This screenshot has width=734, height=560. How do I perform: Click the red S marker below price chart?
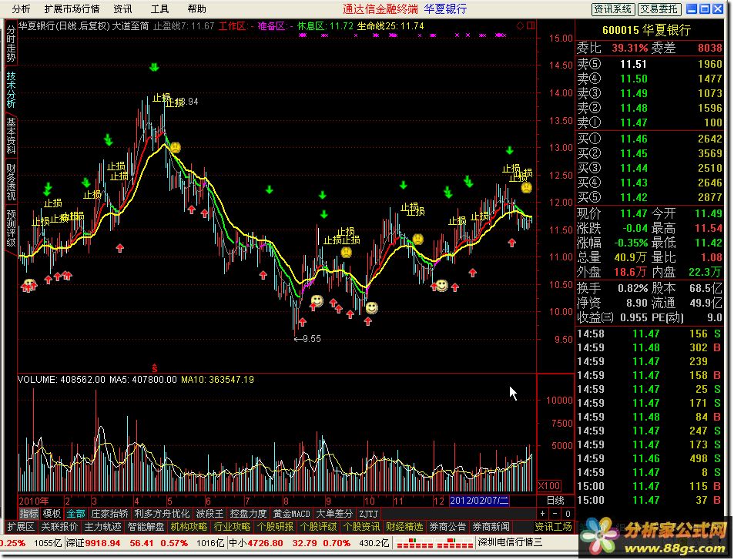click(155, 368)
